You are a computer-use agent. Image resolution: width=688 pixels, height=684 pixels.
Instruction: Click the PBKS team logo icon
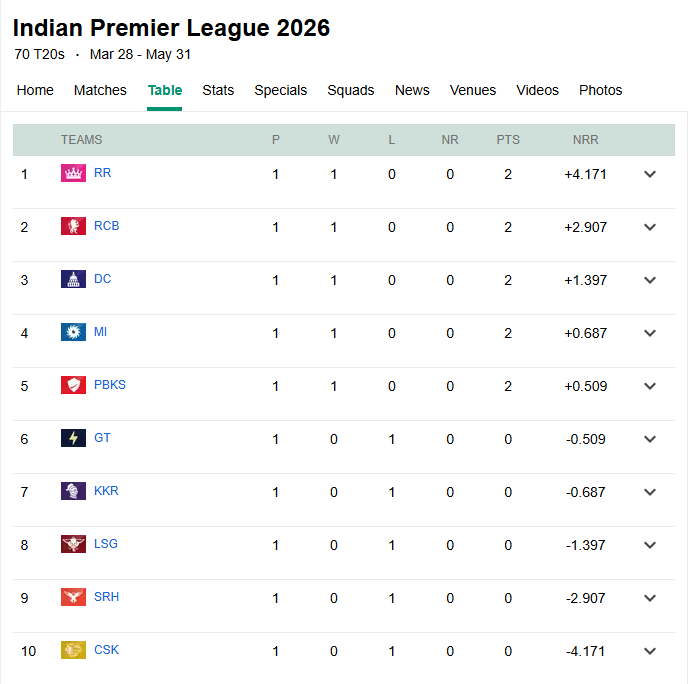pos(73,385)
